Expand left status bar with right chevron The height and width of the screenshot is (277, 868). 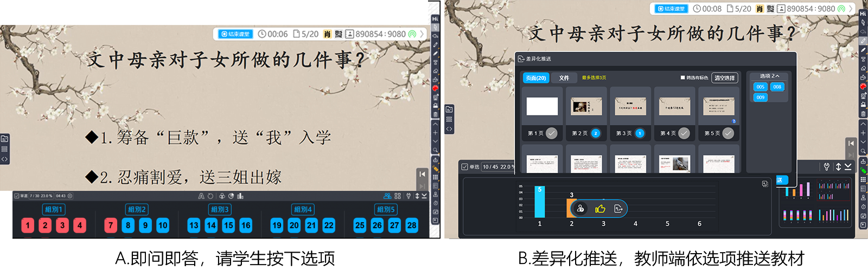click(x=422, y=34)
